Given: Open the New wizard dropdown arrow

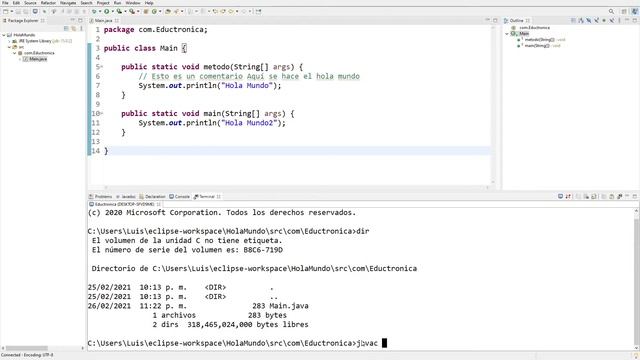Looking at the screenshot, I should coord(11,11).
